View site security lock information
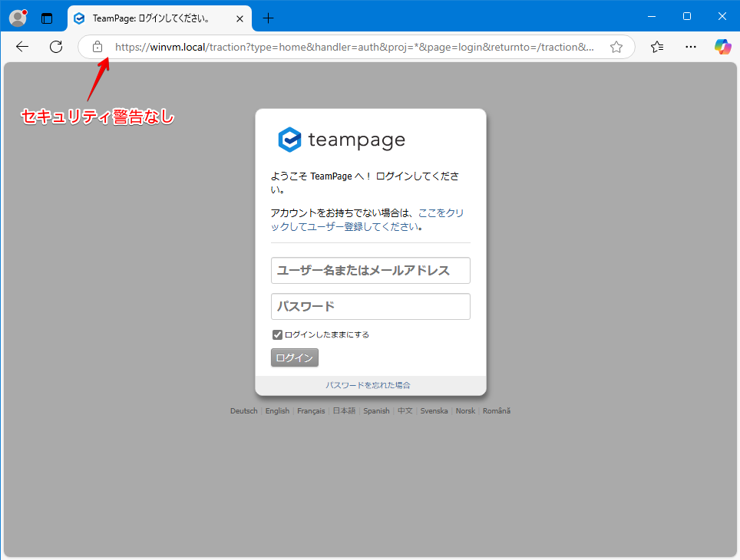The width and height of the screenshot is (740, 560). tap(97, 47)
